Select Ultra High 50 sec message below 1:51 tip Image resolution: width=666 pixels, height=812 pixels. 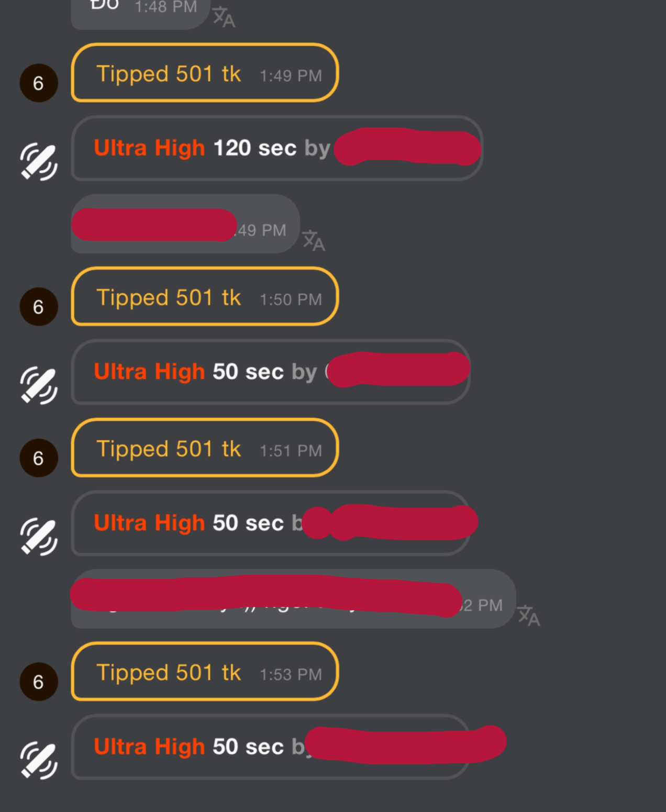(271, 523)
